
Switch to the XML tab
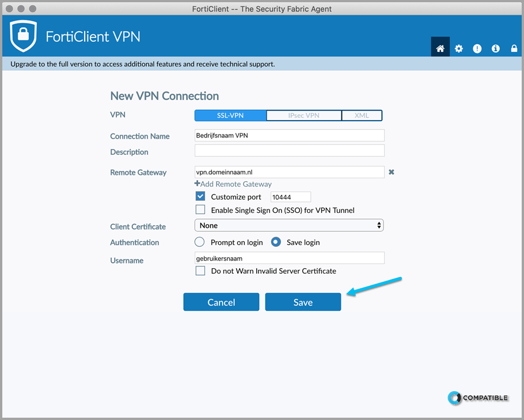[x=362, y=116]
